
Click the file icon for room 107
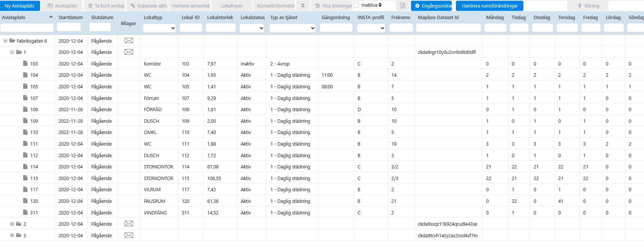click(25, 98)
